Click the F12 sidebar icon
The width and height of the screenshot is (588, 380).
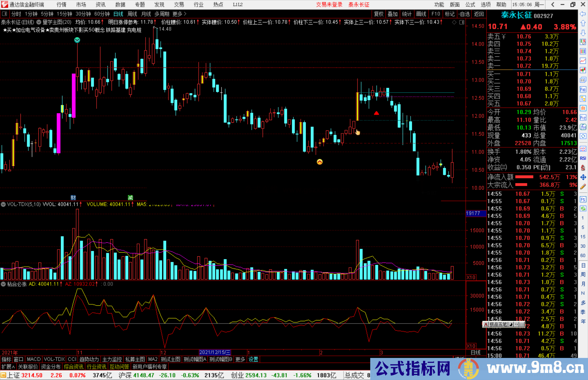[583, 118]
